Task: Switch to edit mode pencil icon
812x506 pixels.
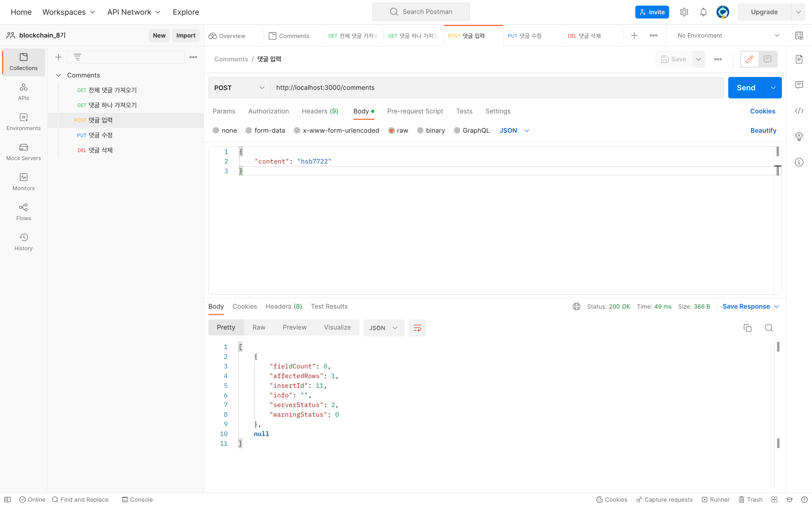Action: click(x=749, y=59)
